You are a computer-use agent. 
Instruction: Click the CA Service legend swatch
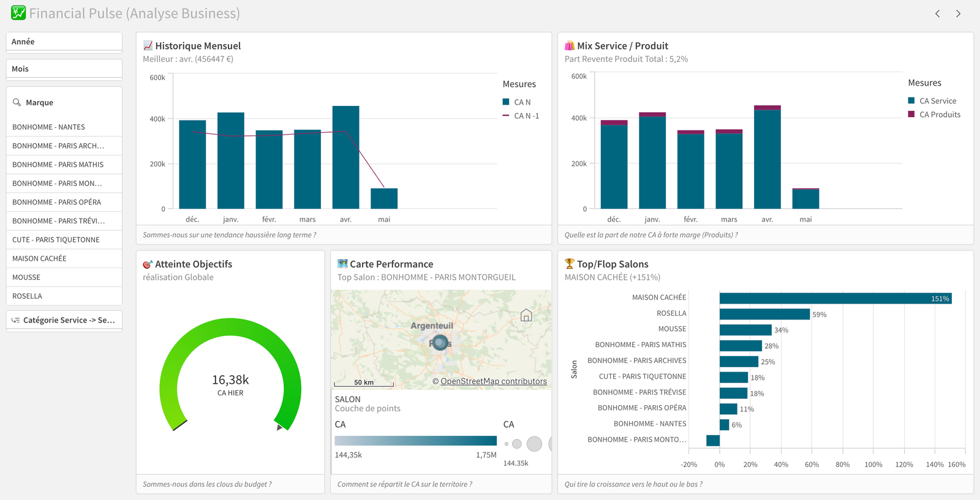tap(911, 100)
